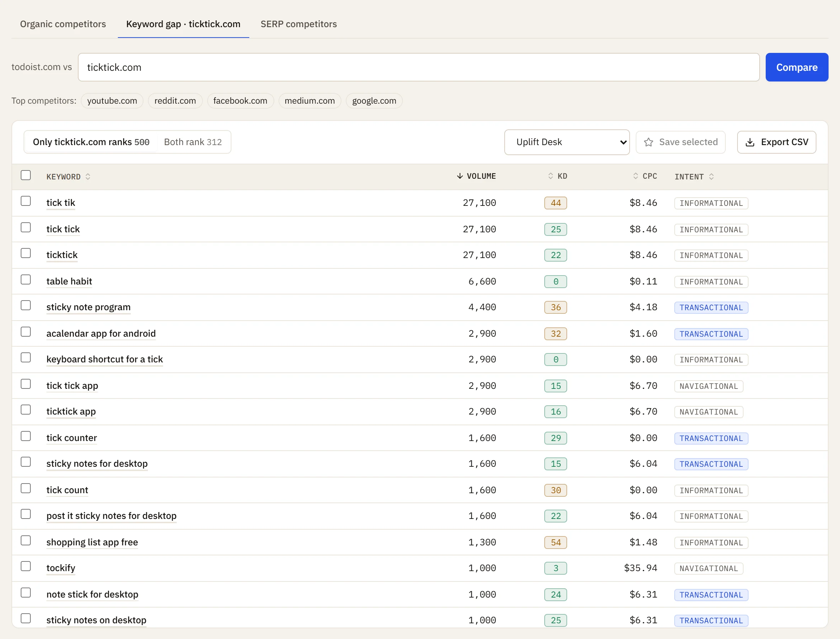Click the sort arrows beside INTENT header

click(711, 177)
